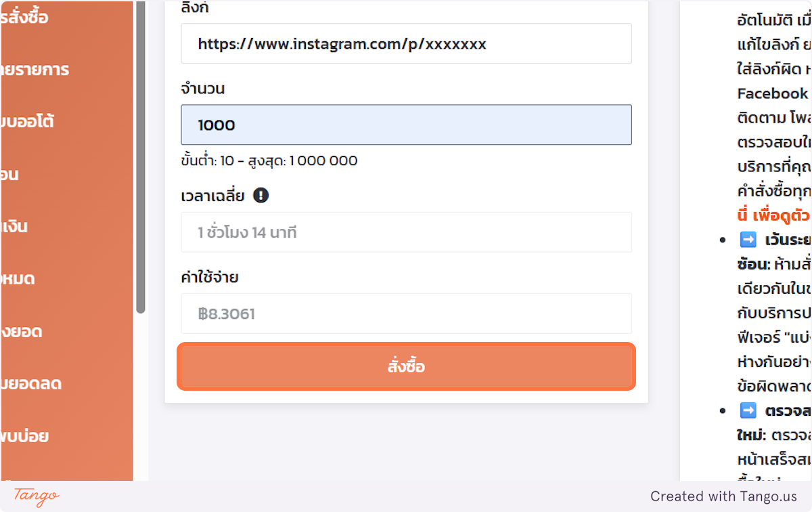Focus the จำนวน quantity field showing 1000
The height and width of the screenshot is (512, 812).
pos(406,125)
